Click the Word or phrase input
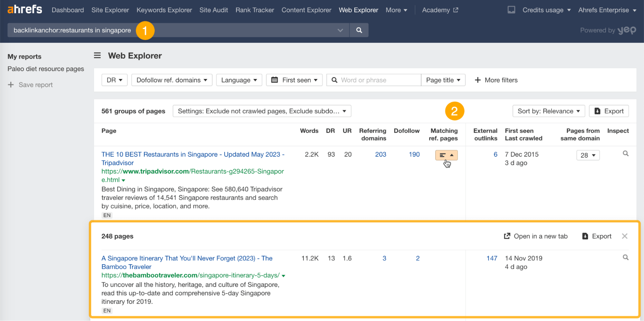Viewport: 644px width, 321px height. click(x=374, y=80)
